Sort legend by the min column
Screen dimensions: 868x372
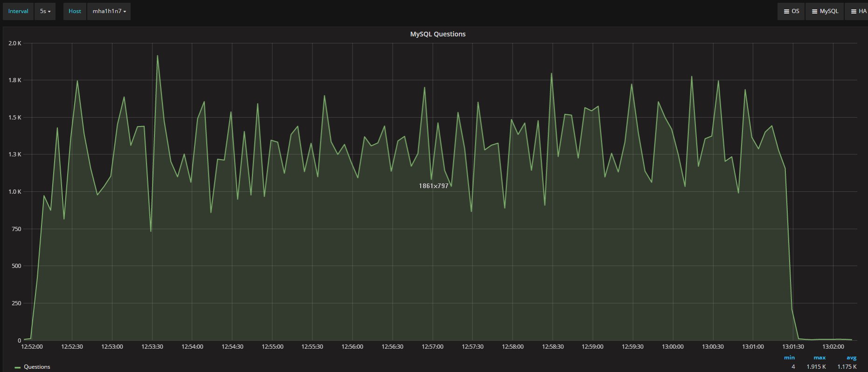tap(789, 358)
